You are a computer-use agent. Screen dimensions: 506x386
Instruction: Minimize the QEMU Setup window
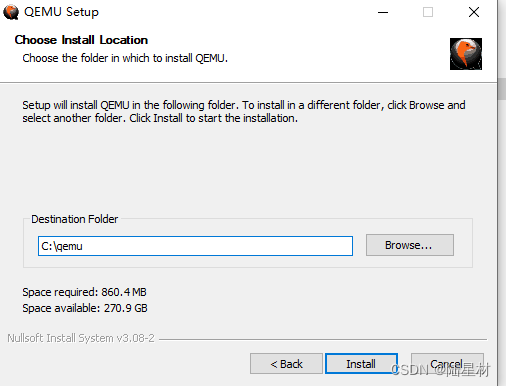pyautogui.click(x=383, y=13)
